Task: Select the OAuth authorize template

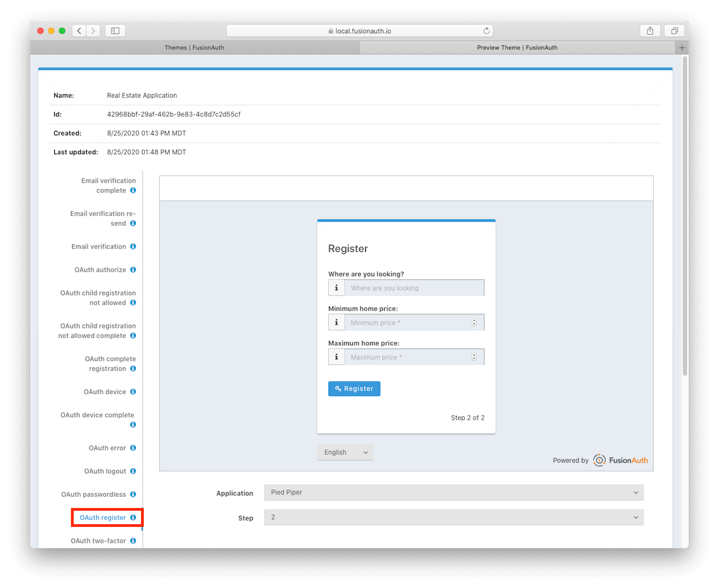Action: point(100,270)
